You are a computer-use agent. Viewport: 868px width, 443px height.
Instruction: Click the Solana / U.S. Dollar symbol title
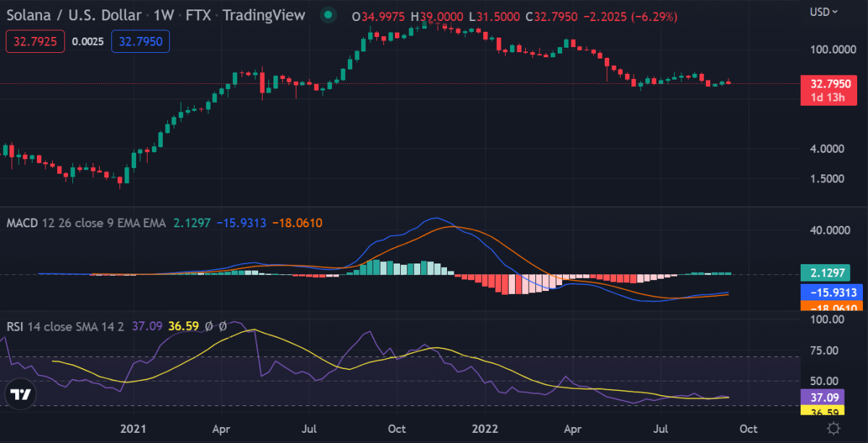point(73,14)
